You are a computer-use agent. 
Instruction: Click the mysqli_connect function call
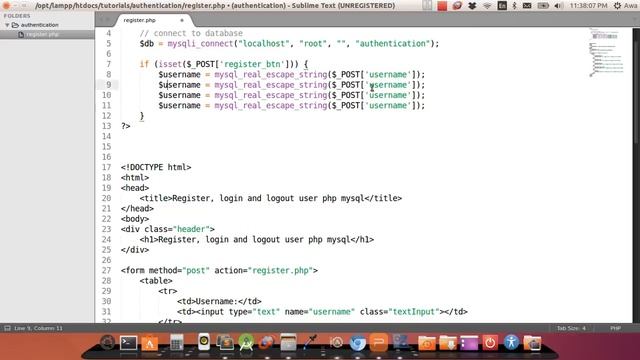pyautogui.click(x=200, y=44)
